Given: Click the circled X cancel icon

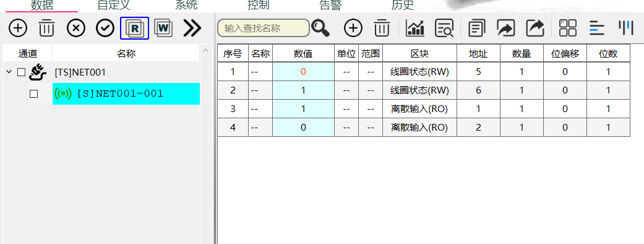Looking at the screenshot, I should tap(76, 28).
